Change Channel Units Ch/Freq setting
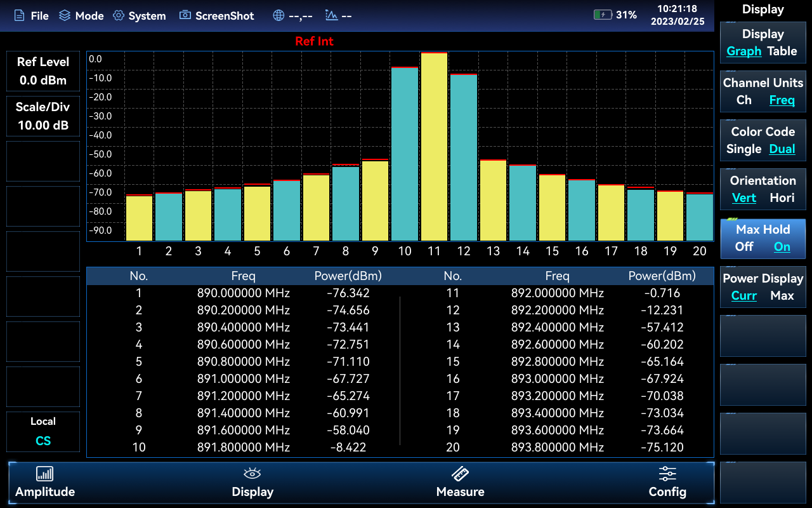812x508 pixels. click(763, 91)
